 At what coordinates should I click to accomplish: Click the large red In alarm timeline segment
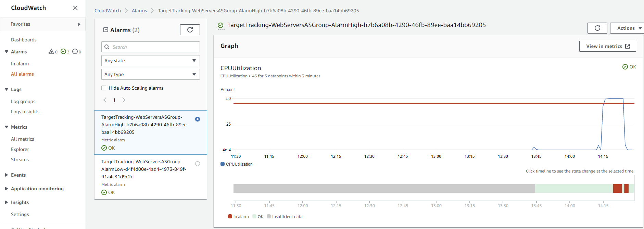point(617,188)
